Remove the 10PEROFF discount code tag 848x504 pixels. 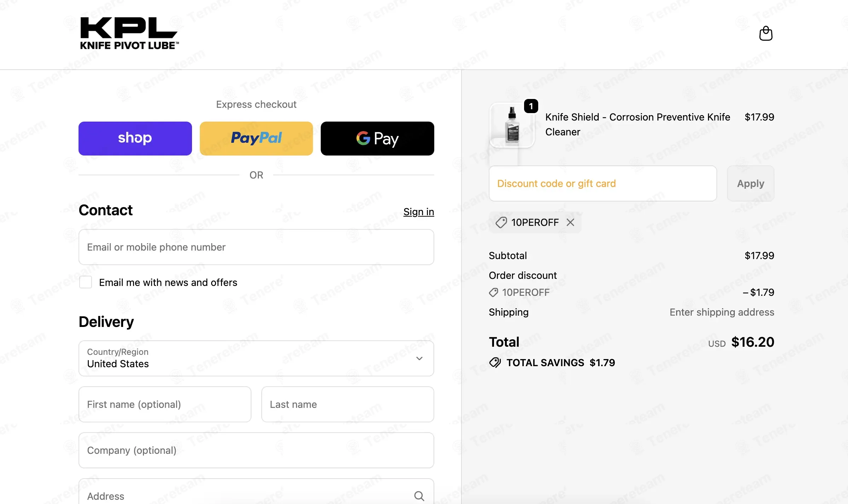[x=570, y=222]
